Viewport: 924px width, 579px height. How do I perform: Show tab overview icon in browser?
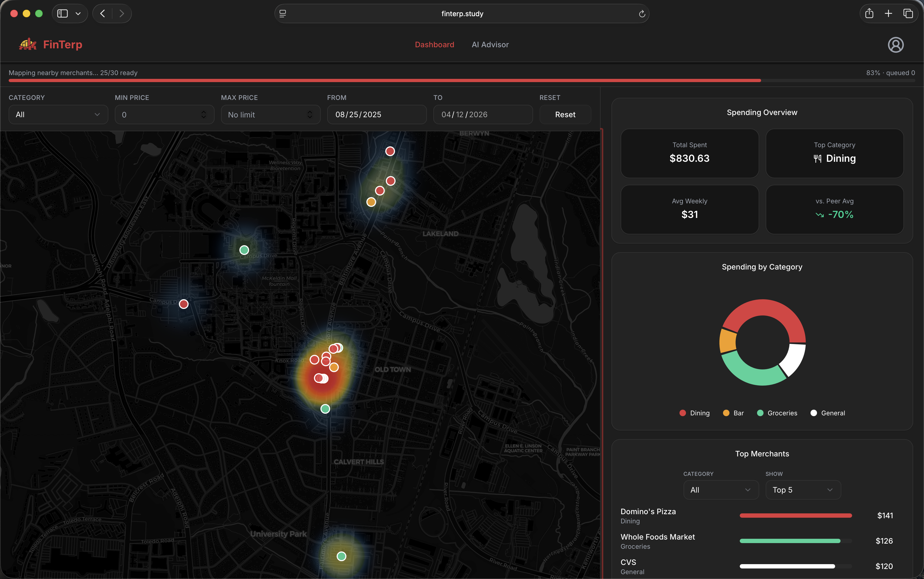click(x=908, y=14)
